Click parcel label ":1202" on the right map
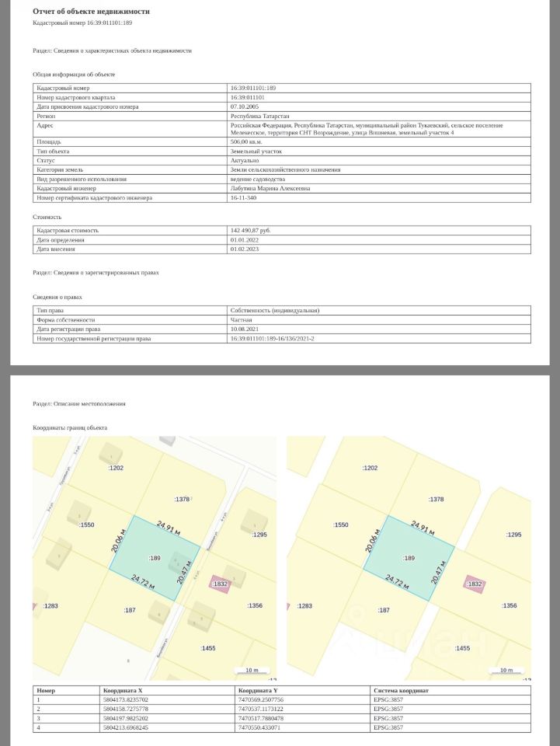 click(370, 468)
